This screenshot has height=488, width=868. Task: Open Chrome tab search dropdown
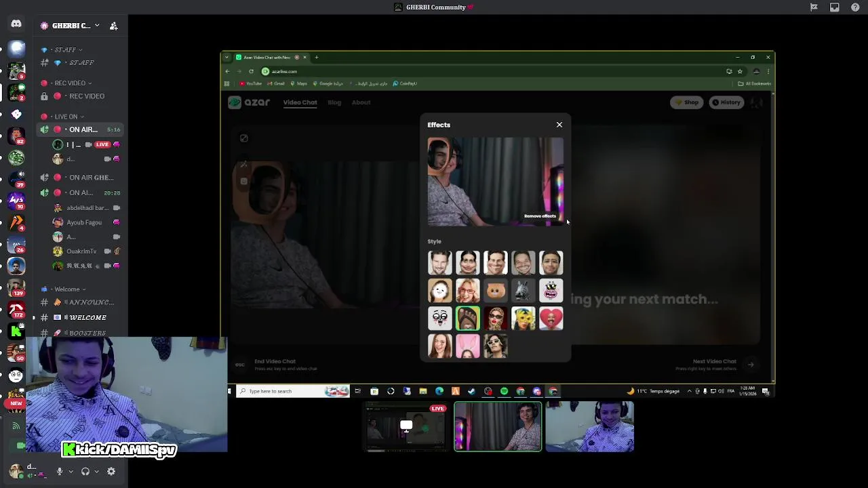[x=226, y=58]
